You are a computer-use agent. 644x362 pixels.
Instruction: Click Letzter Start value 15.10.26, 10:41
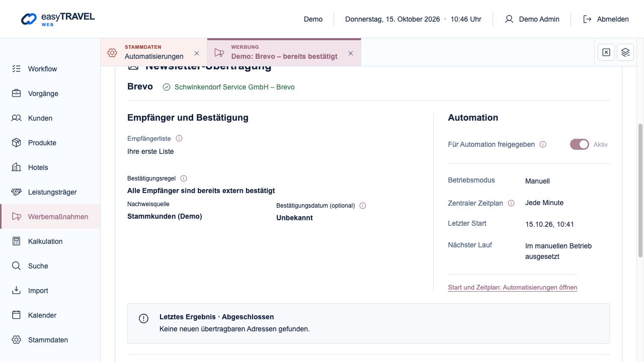coord(549,224)
